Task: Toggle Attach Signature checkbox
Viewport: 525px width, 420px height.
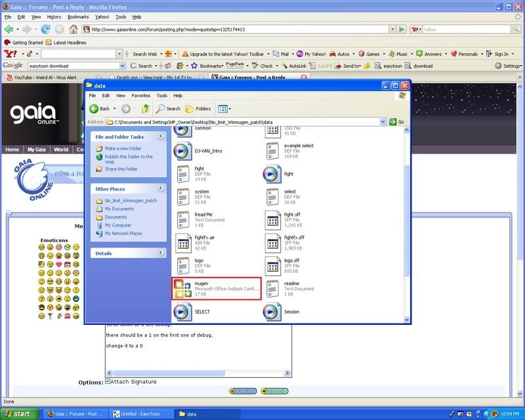Action: [108, 381]
